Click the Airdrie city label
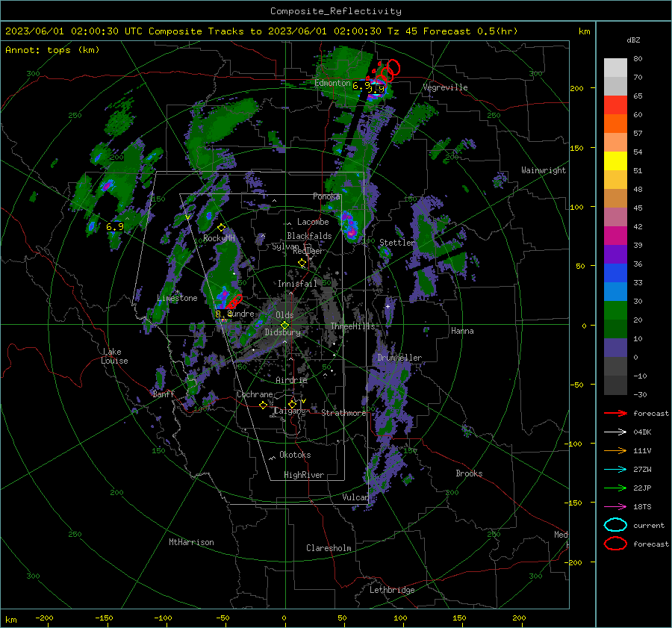Screen dimensions: 672x628 (x=291, y=380)
